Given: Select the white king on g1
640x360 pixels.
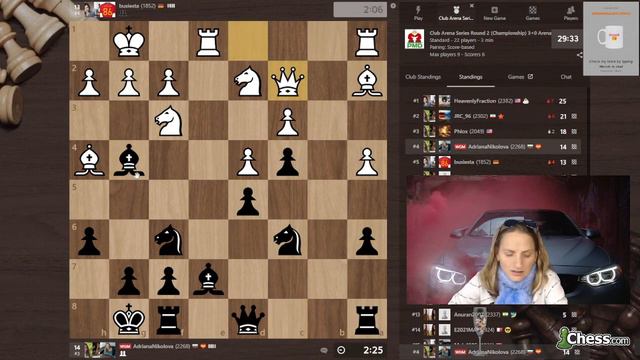Looking at the screenshot, I should [x=129, y=41].
